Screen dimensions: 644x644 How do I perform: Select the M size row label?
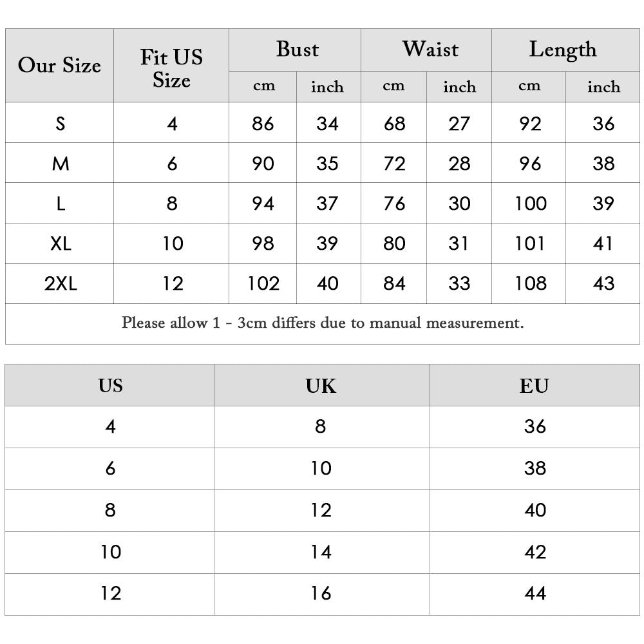61,164
